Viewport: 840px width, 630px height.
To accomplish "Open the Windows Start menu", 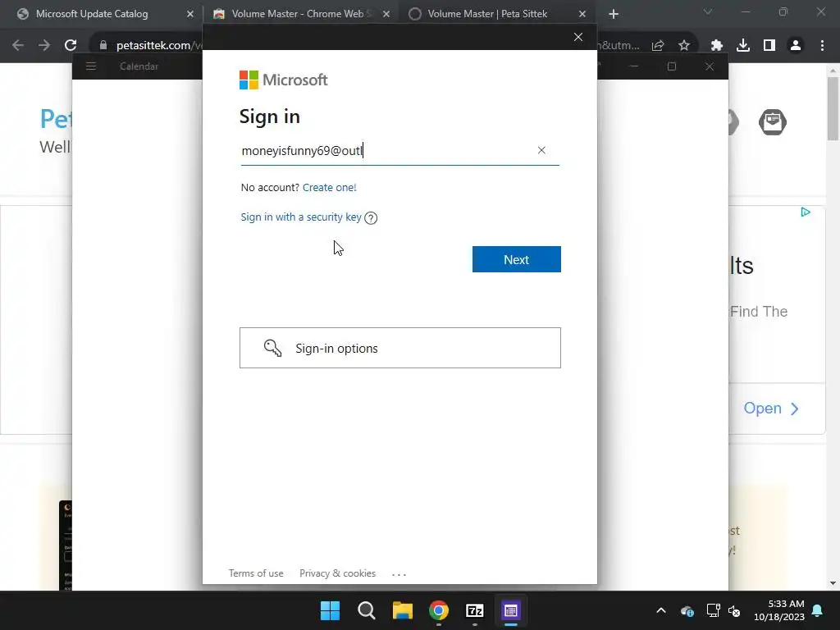I will coord(330,610).
